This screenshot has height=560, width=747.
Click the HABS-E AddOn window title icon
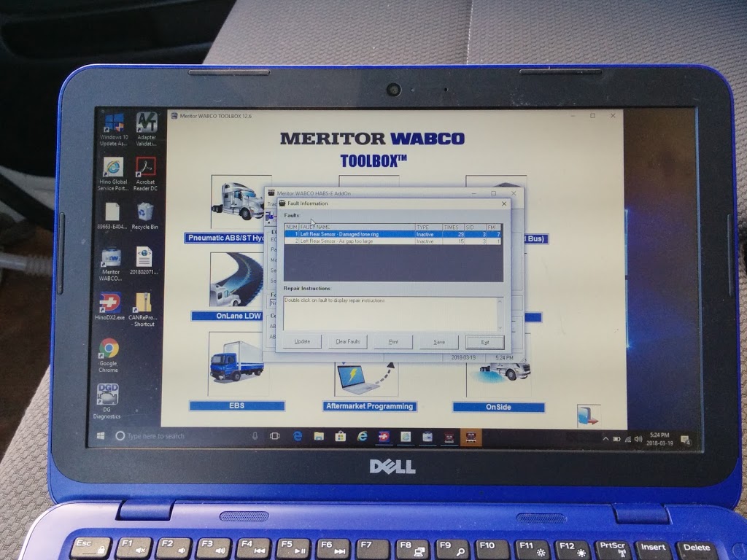[x=271, y=192]
